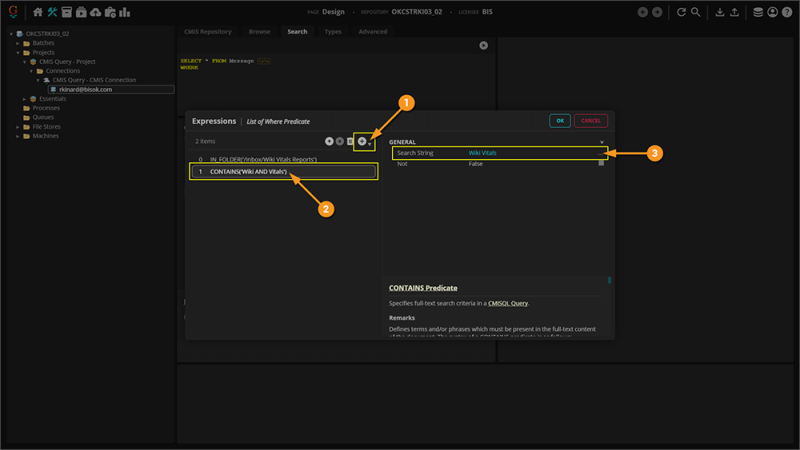Viewport: 800px width, 450px height.
Task: Move the expression down with the down-arrow icon
Action: (340, 141)
